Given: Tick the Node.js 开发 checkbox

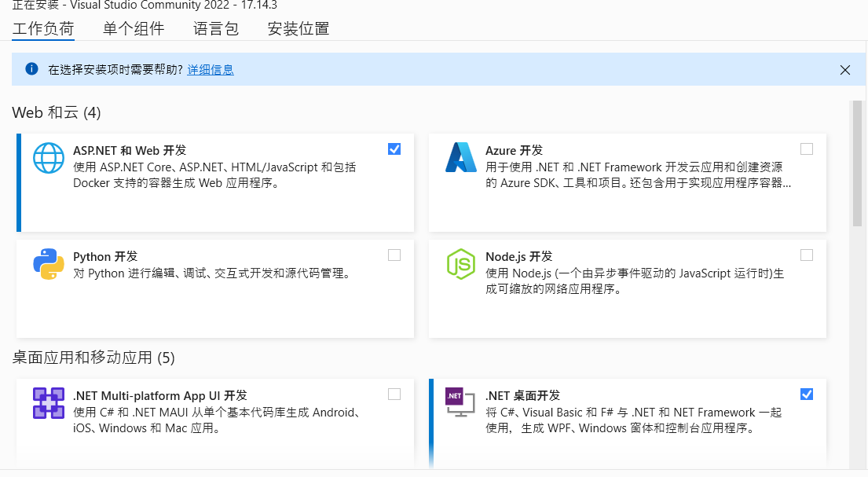Looking at the screenshot, I should click(807, 255).
